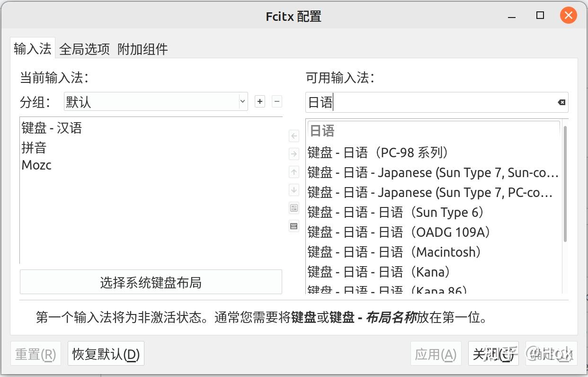Switch to the 全局选项 tab
This screenshot has width=588, height=377.
(84, 49)
